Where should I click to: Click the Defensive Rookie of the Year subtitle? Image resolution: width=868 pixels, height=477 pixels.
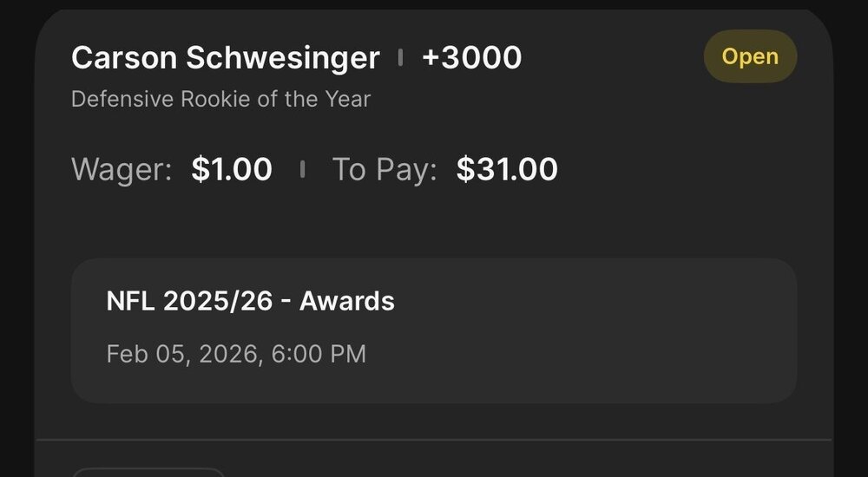pyautogui.click(x=220, y=99)
